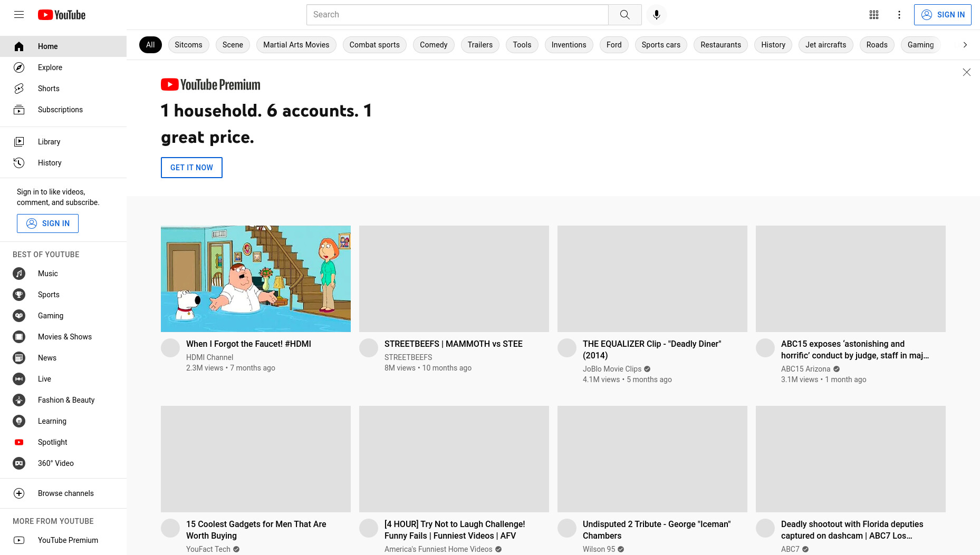Click the 360° Video headset icon
The image size is (980, 555).
(x=19, y=463)
